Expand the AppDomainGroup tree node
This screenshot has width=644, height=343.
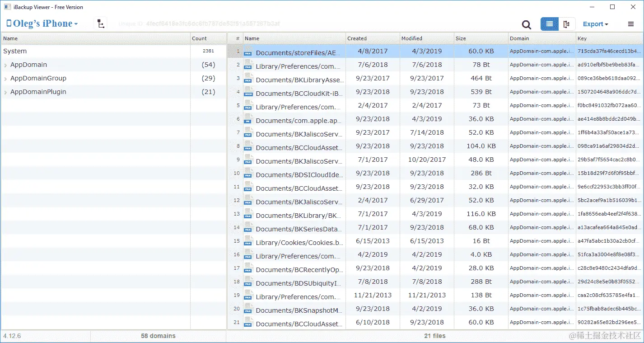[x=5, y=79]
